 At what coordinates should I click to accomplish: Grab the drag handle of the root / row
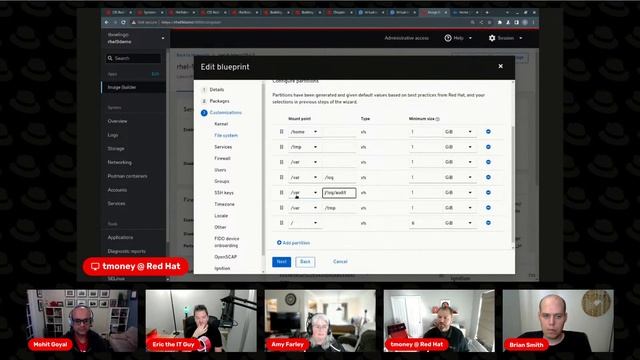tap(281, 223)
